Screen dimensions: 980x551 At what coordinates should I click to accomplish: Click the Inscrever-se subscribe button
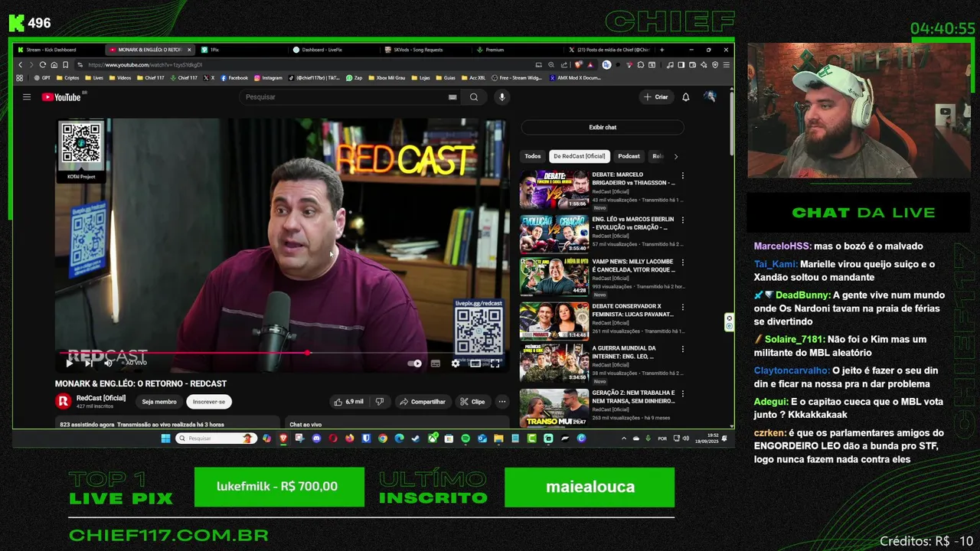(209, 402)
